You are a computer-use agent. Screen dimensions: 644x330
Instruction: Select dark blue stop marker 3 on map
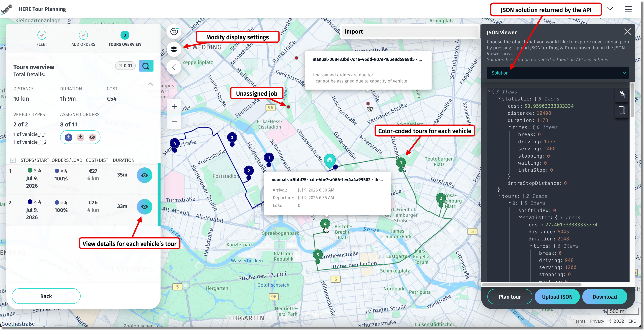(232, 138)
